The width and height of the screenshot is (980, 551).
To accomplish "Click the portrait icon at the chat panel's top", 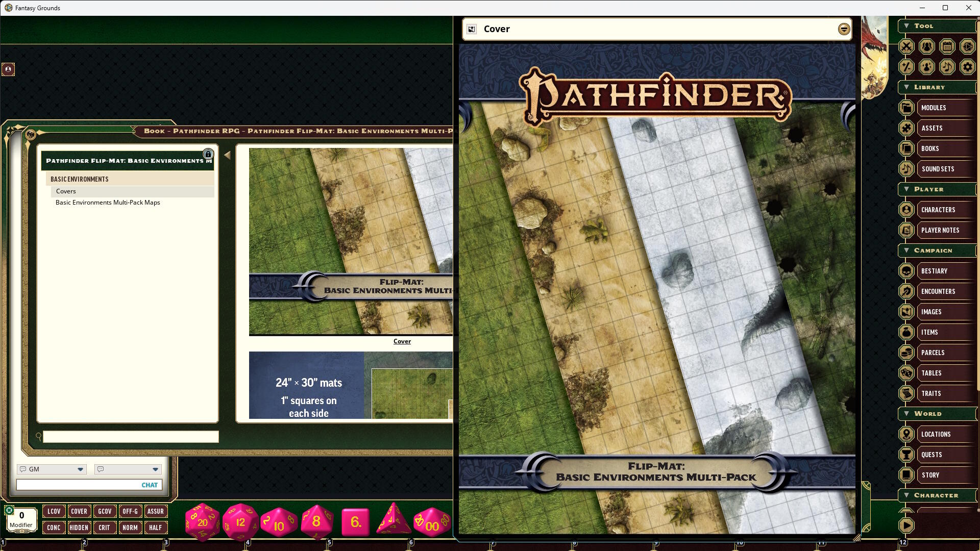I will (x=8, y=69).
